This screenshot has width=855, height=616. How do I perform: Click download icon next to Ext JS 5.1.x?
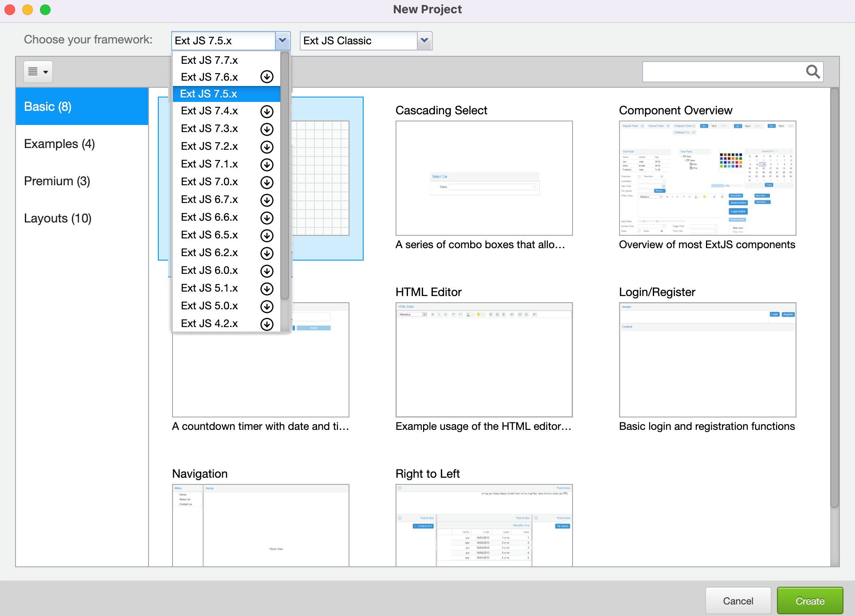pyautogui.click(x=267, y=289)
